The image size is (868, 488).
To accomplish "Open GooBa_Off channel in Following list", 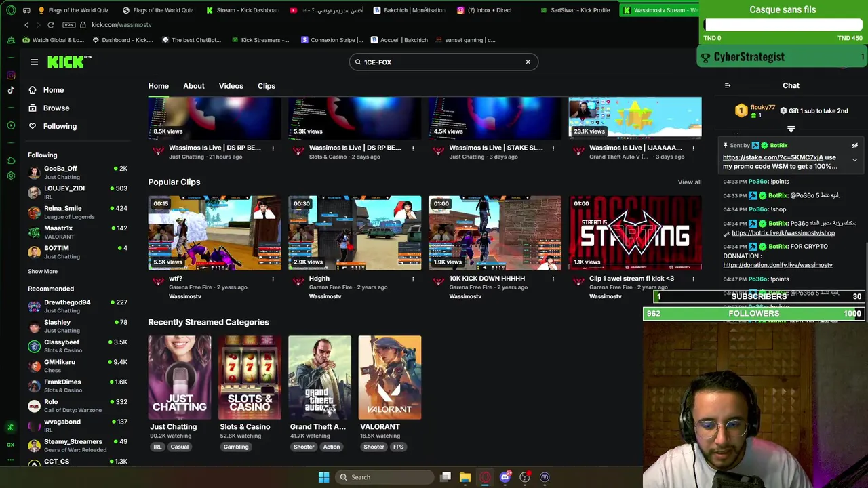I will tap(77, 172).
